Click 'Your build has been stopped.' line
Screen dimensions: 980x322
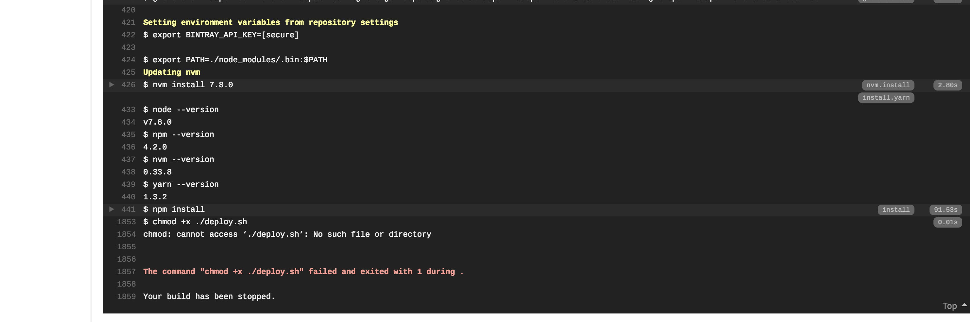pos(209,296)
